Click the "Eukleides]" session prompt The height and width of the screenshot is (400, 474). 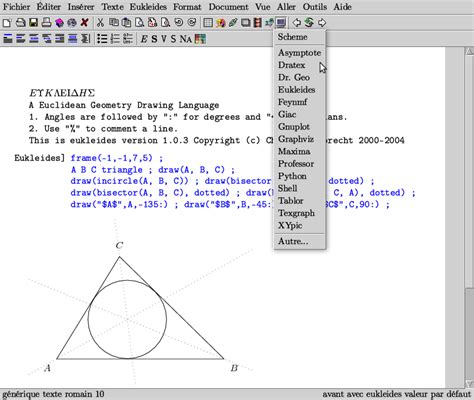click(x=39, y=158)
